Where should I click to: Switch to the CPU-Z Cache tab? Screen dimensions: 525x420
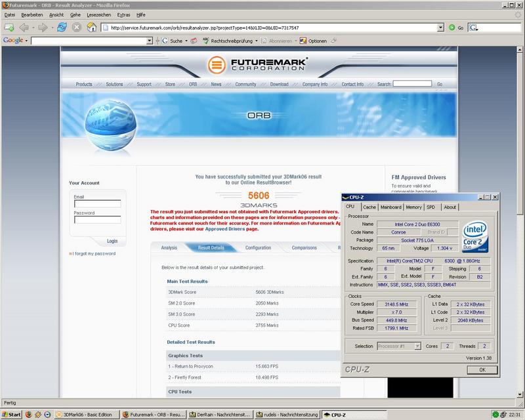pos(369,207)
